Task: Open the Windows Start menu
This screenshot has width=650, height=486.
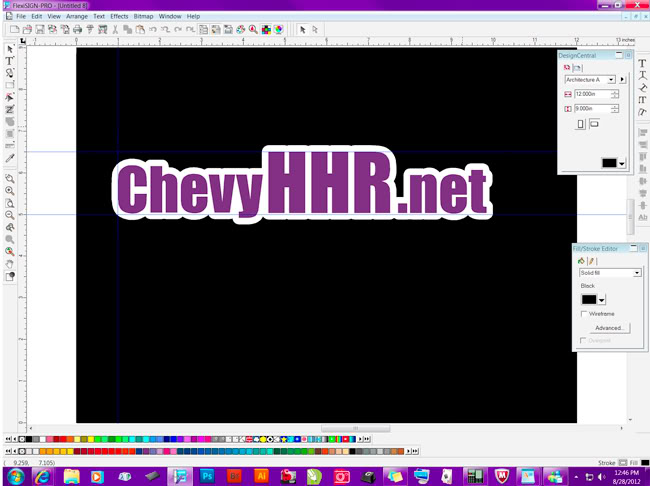Action: point(16,476)
